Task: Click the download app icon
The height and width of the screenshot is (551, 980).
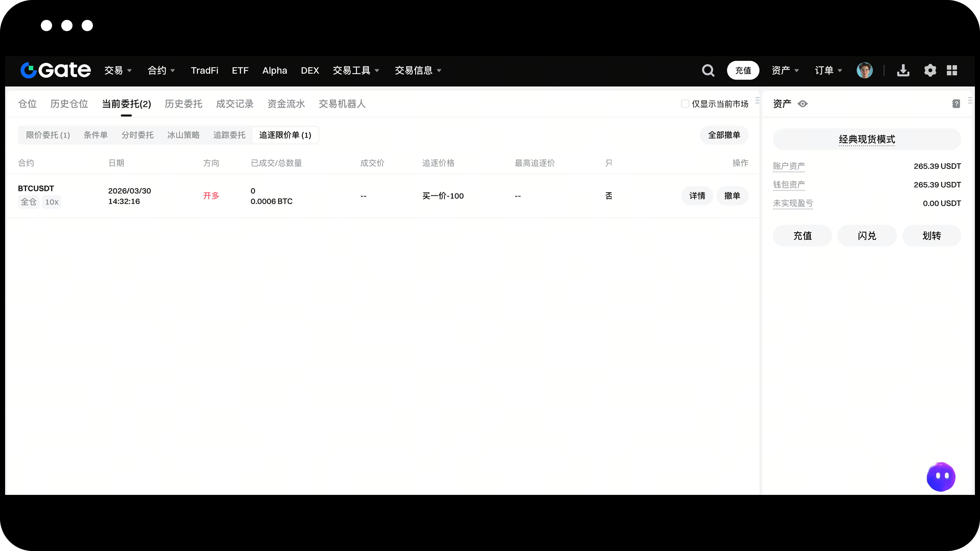Action: [903, 70]
